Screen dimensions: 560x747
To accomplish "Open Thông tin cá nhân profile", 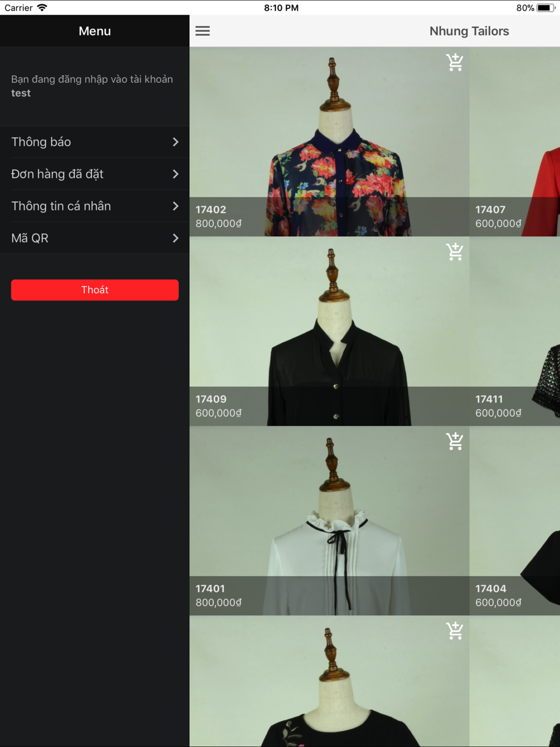I will pos(95,206).
